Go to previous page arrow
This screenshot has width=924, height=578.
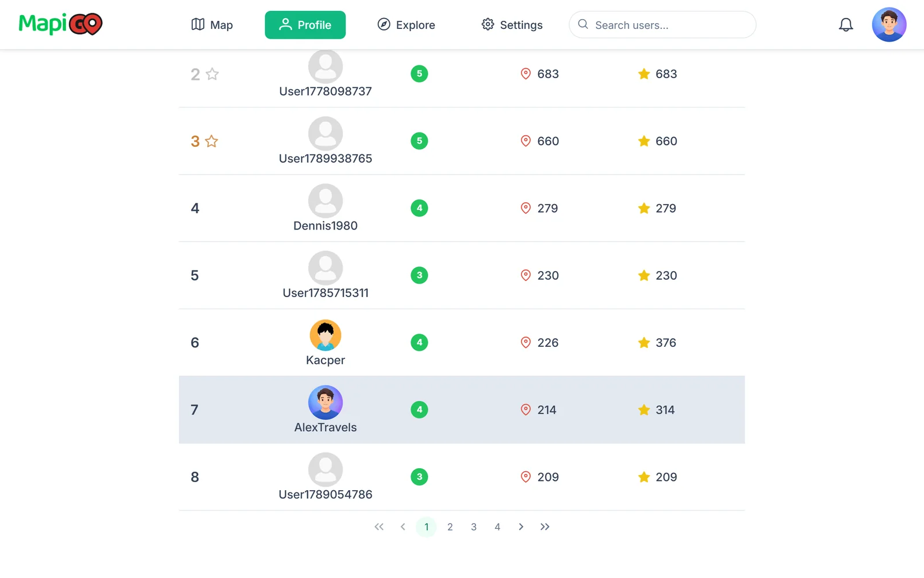tap(403, 527)
